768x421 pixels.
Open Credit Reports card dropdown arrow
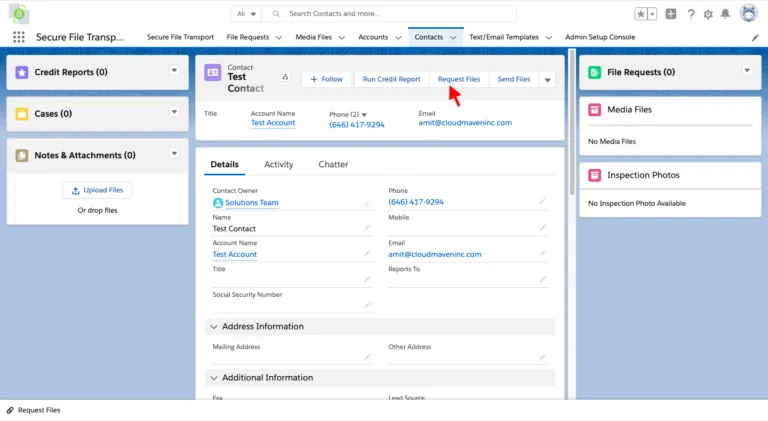point(174,70)
